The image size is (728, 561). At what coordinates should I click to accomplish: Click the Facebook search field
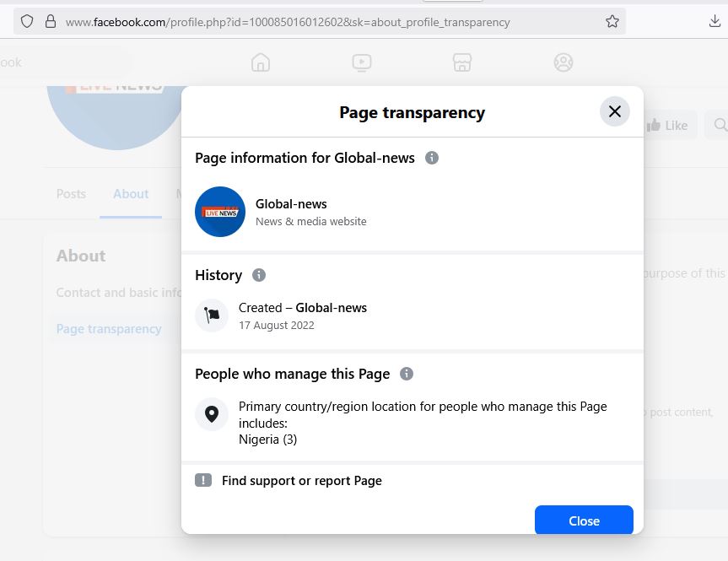pos(65,62)
